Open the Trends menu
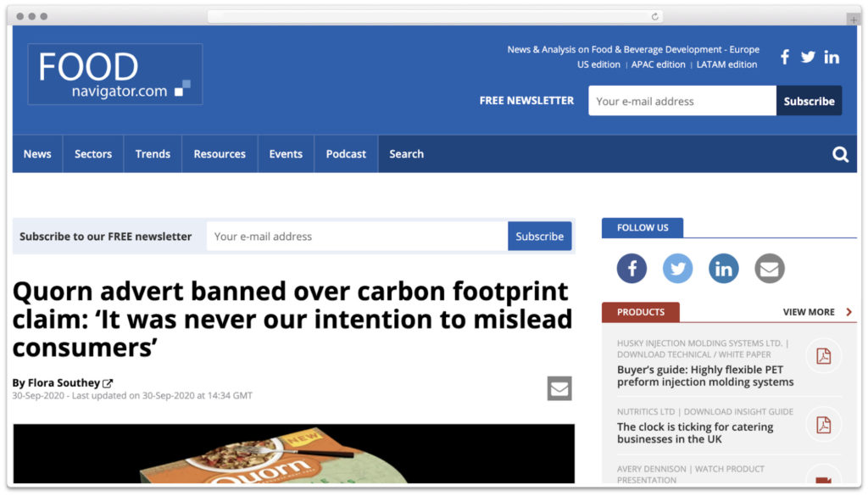868x496 pixels. pos(153,154)
